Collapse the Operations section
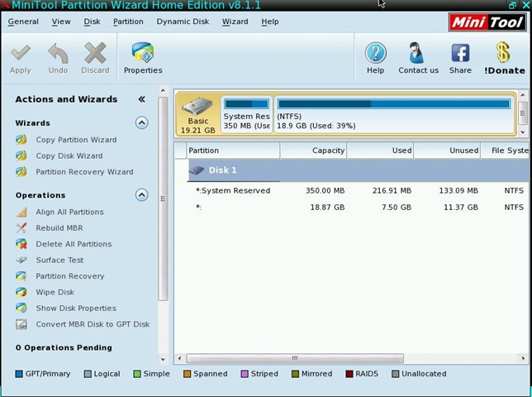Viewport: 532px width, 397px height. pyautogui.click(x=141, y=195)
